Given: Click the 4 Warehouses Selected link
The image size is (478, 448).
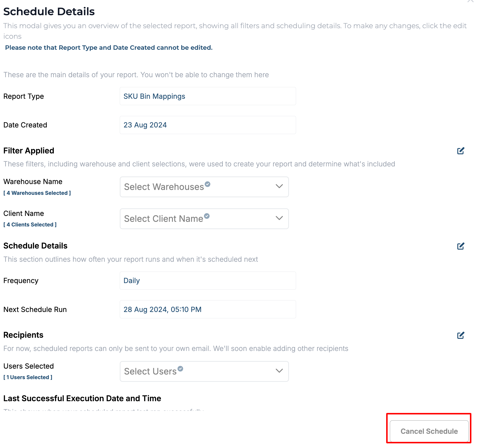Looking at the screenshot, I should pos(37,193).
